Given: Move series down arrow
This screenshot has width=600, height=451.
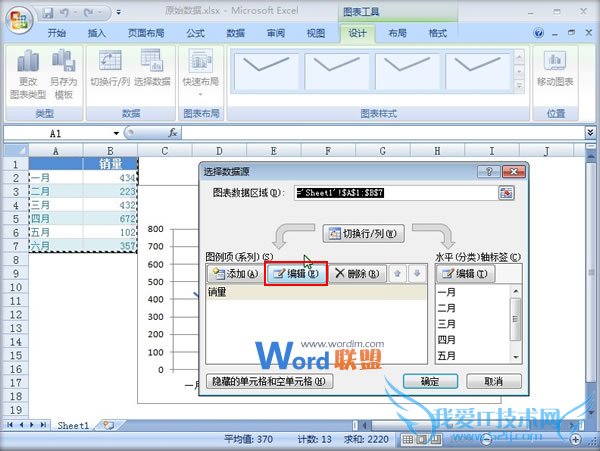Looking at the screenshot, I should tap(417, 274).
